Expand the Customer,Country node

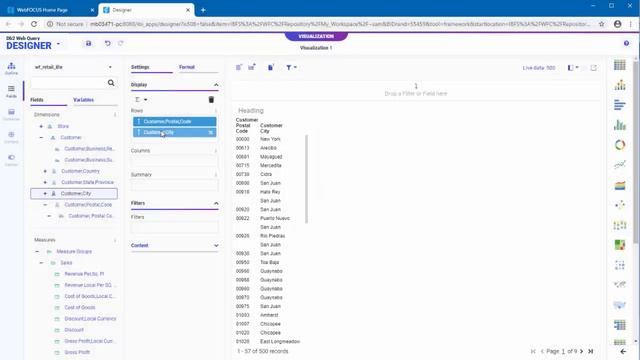[45, 171]
